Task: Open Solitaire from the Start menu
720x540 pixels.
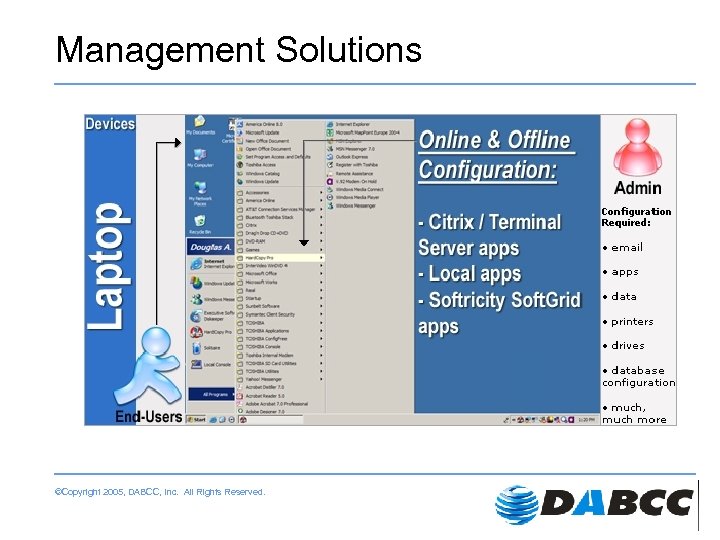Action: (x=206, y=348)
